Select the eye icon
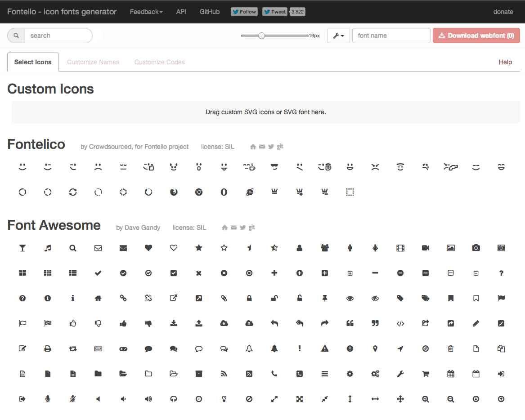The height and width of the screenshot is (420, 525). tap(350, 298)
